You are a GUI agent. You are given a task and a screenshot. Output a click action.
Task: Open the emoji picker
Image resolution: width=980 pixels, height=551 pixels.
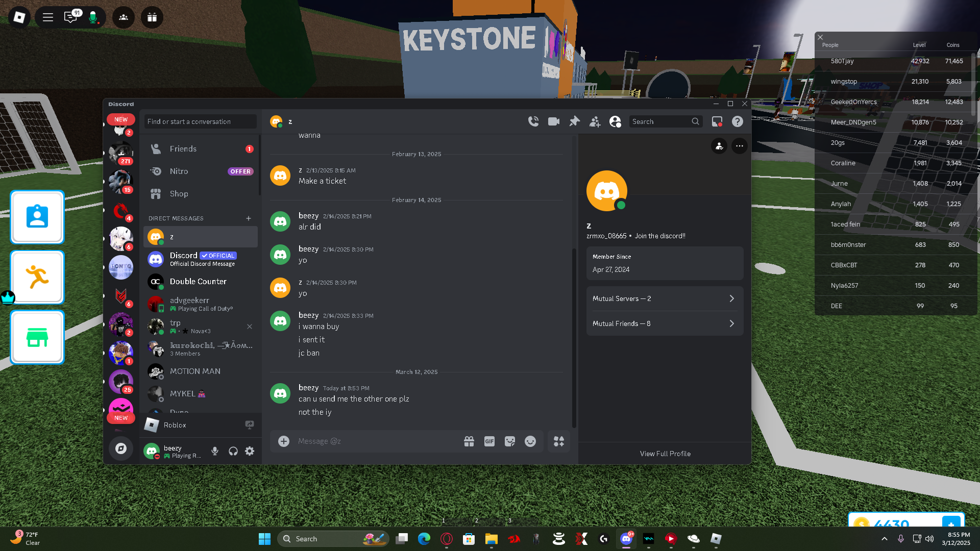530,441
